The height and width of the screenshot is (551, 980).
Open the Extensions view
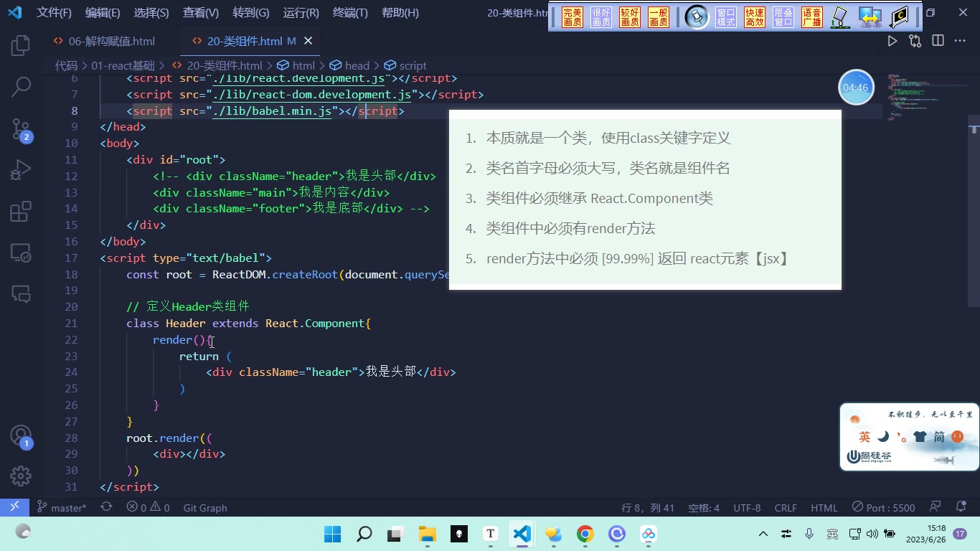(21, 212)
